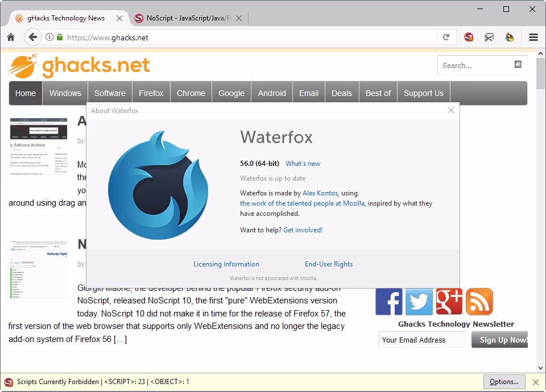Screen dimensions: 546x392
Task: Open End-User Rights
Action: click(x=329, y=264)
